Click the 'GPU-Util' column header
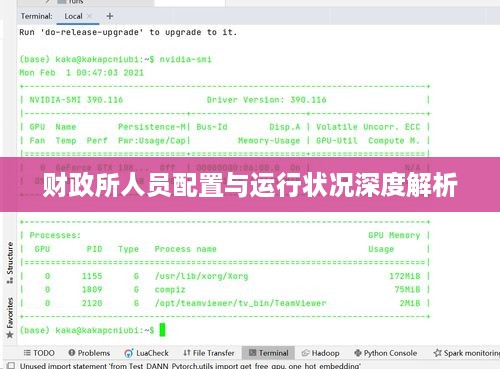The height and width of the screenshot is (369, 500). point(337,140)
